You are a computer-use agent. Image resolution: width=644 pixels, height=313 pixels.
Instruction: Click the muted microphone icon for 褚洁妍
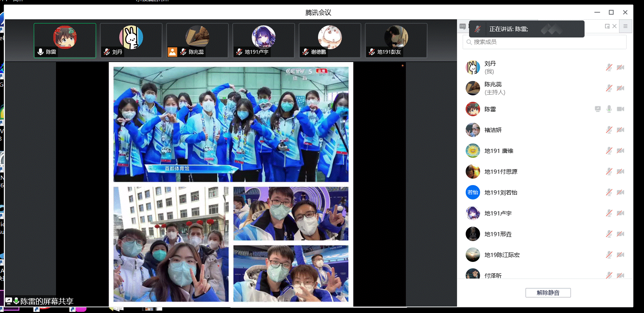coord(609,130)
